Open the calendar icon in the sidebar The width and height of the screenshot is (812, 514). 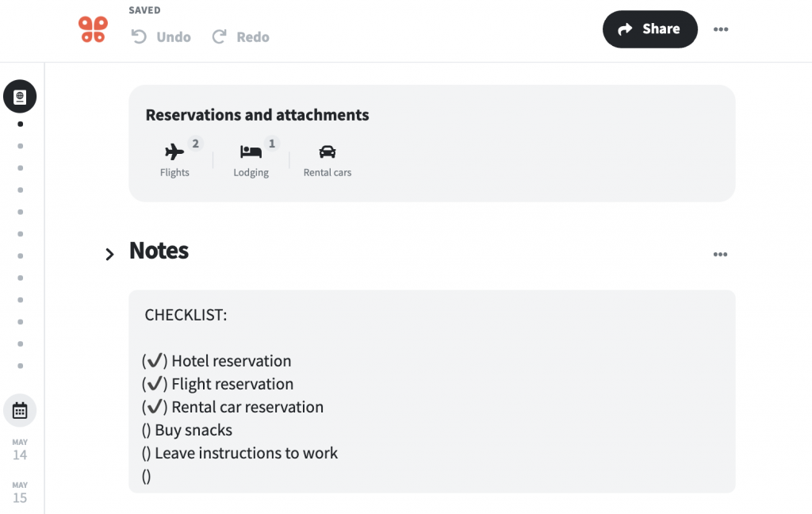(x=19, y=410)
